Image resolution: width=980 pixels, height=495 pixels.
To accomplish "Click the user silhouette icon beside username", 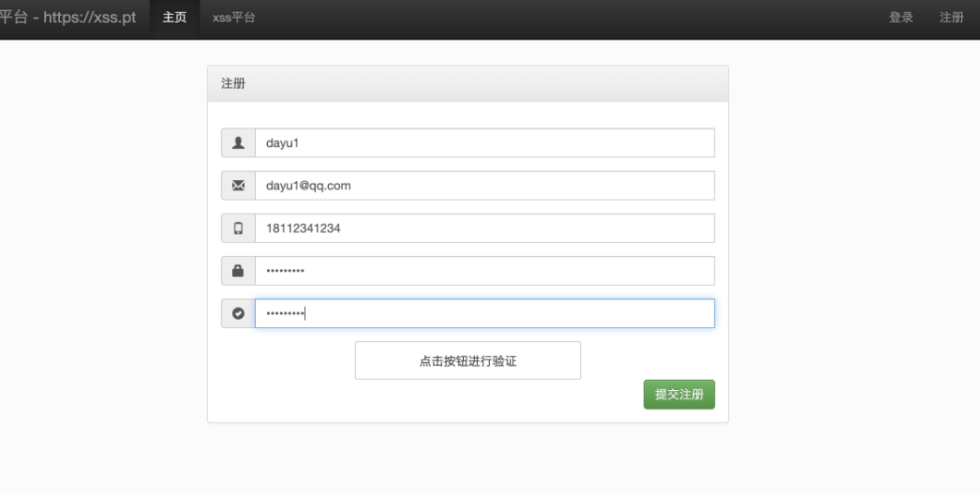I will point(238,142).
